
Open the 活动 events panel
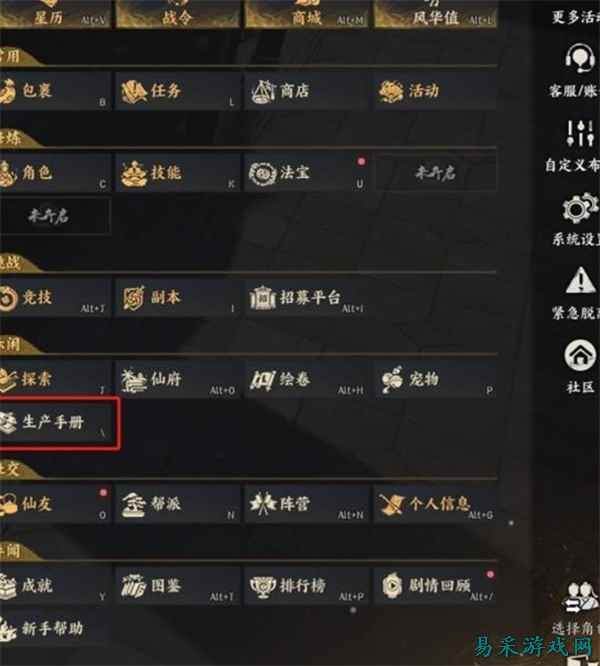tap(435, 91)
